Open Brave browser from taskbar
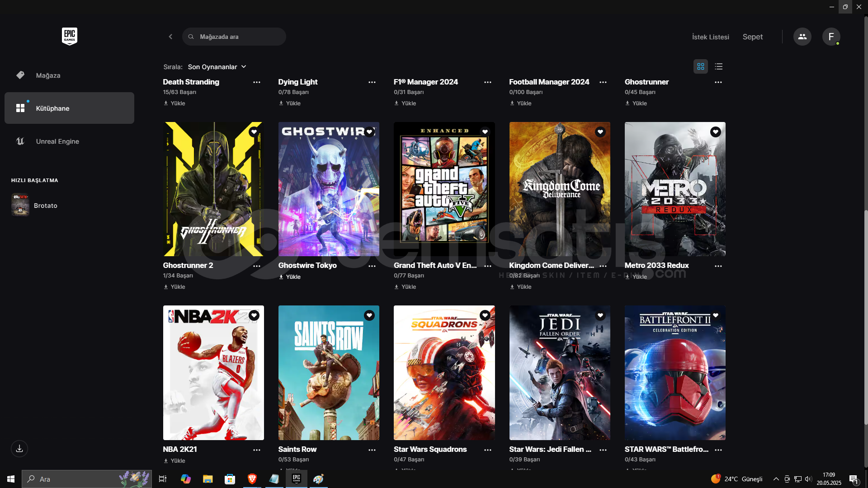 (x=252, y=479)
